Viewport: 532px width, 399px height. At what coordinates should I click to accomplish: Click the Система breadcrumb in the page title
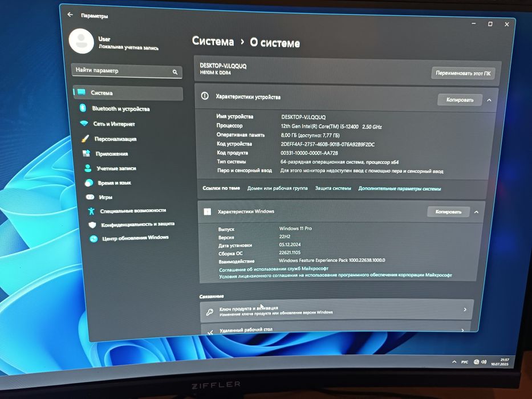pos(213,42)
